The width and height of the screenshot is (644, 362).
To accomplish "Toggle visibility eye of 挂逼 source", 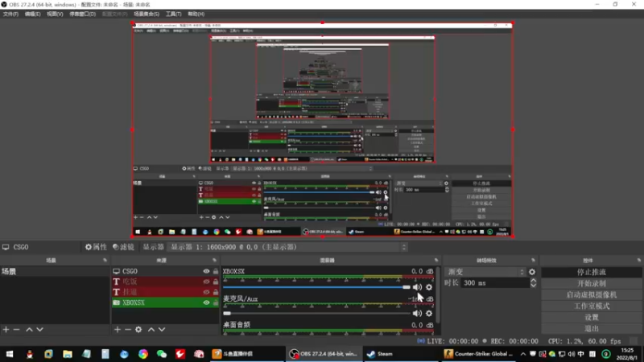I will 206,292.
